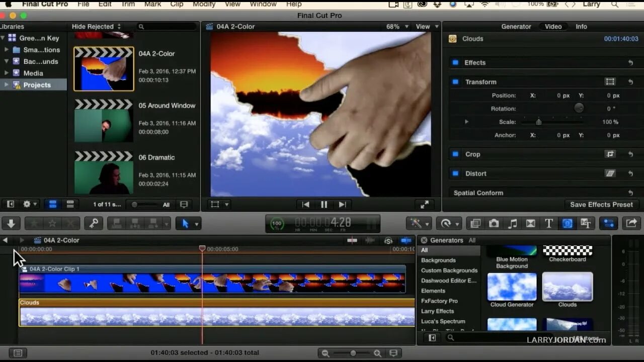Toggle skimming in the timeline header
The width and height of the screenshot is (644, 362).
352,240
